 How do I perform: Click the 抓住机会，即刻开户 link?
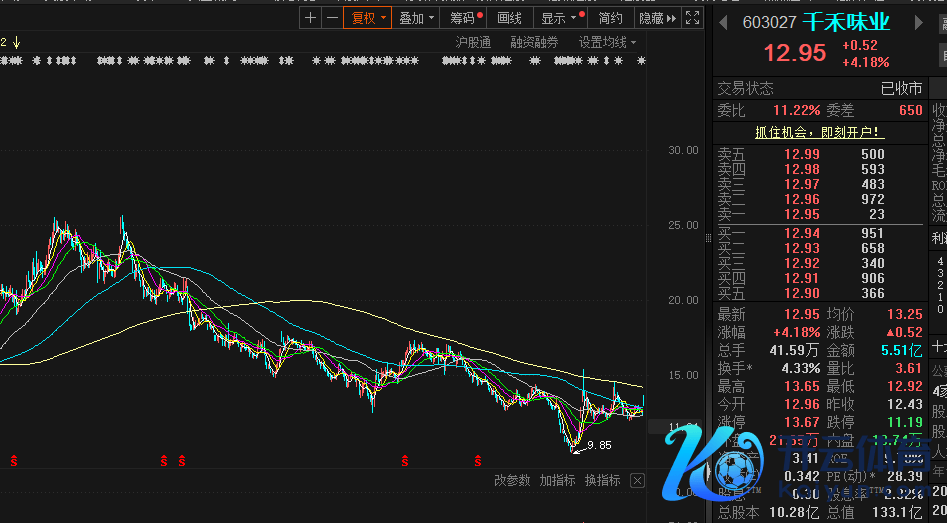(x=819, y=132)
